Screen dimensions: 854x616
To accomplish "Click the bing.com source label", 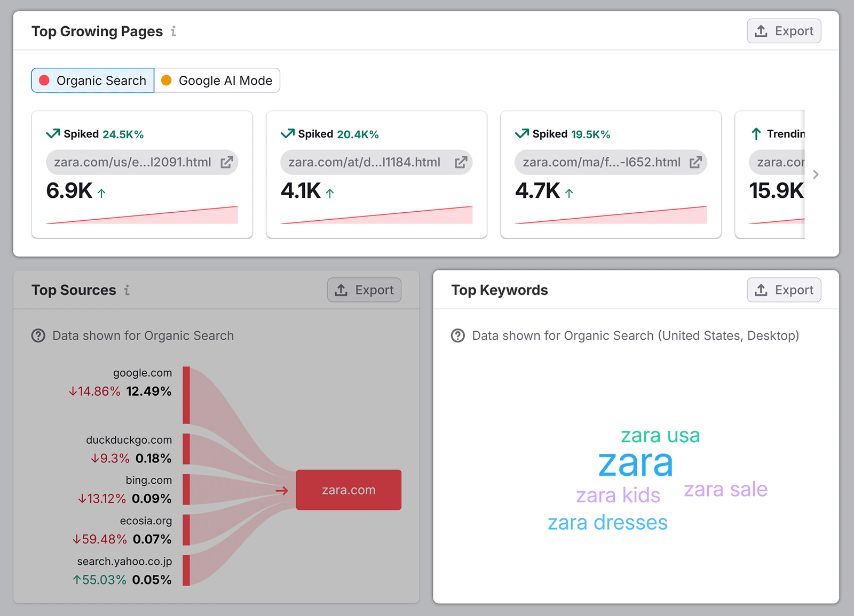I will 149,480.
